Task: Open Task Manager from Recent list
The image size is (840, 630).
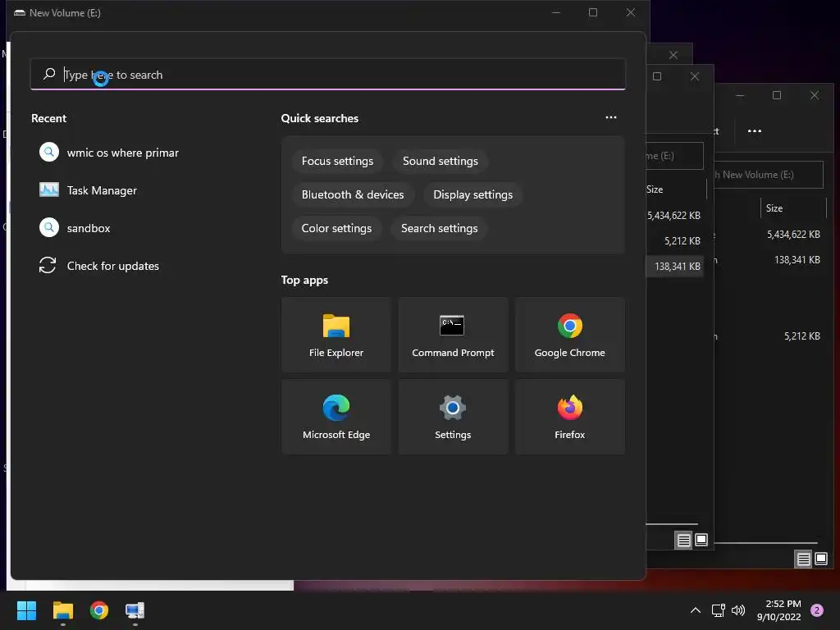Action: (89, 190)
